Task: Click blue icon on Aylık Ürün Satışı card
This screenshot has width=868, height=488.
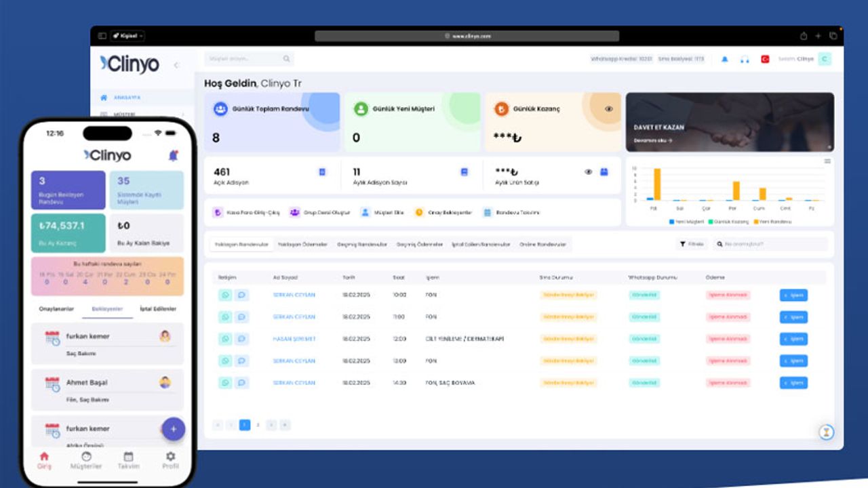Action: [x=604, y=172]
